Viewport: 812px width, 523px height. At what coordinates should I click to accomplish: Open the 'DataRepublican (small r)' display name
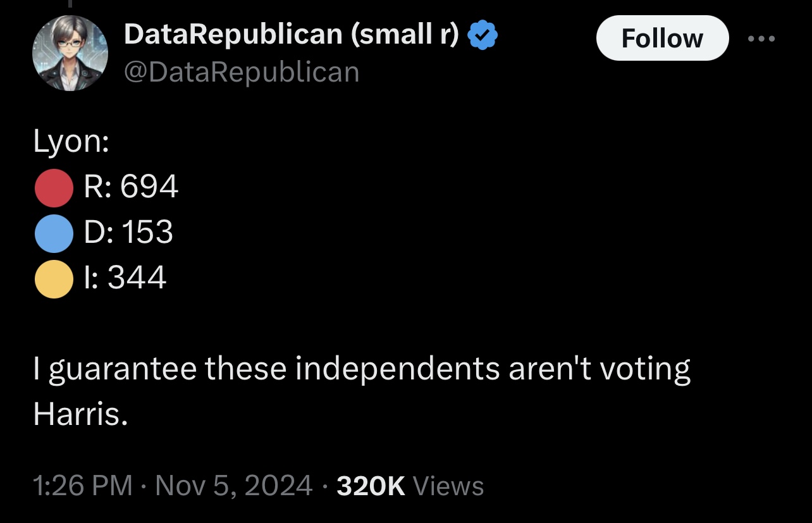click(x=291, y=35)
